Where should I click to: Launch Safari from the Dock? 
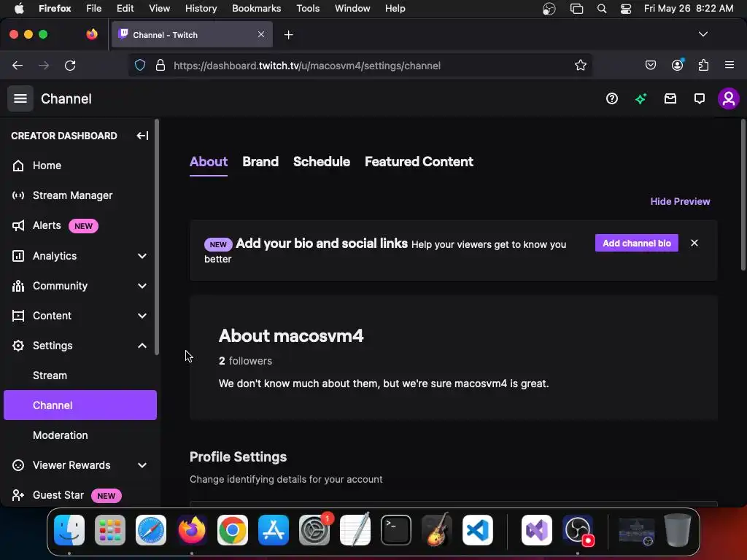pyautogui.click(x=151, y=530)
